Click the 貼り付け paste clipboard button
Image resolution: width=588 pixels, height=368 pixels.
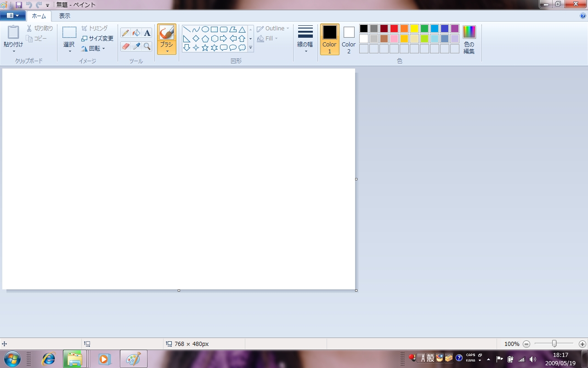13,36
